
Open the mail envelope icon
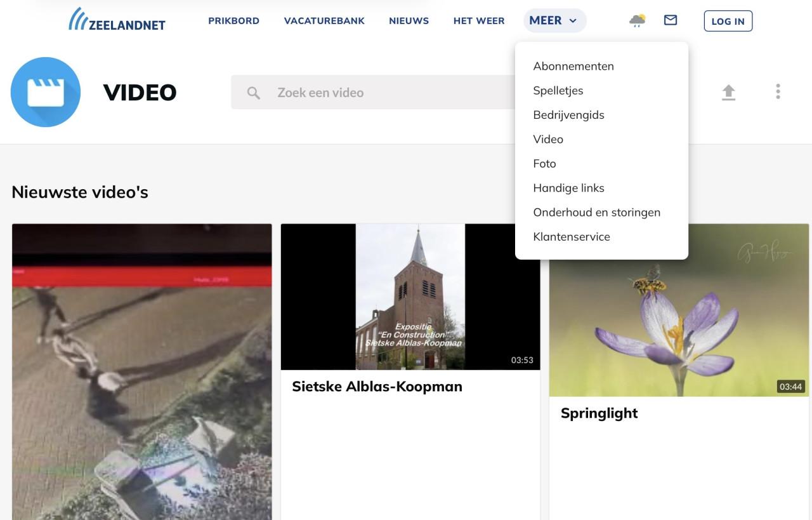pos(670,20)
